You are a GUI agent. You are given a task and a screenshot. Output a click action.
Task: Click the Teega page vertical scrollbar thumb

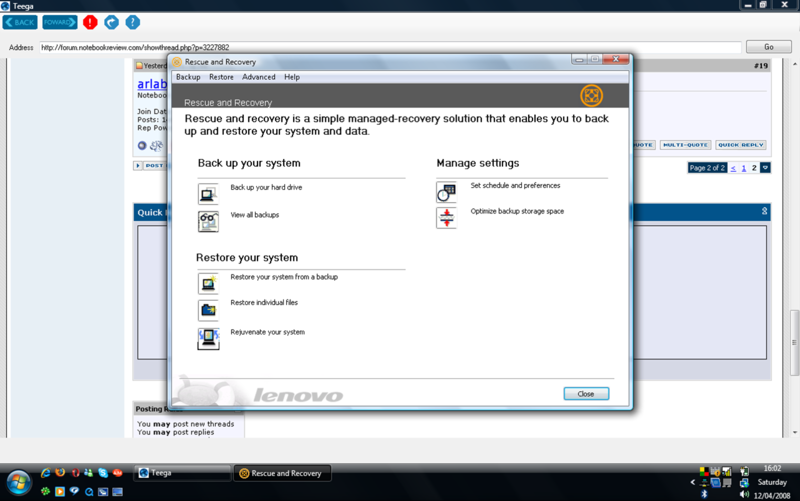(794, 343)
